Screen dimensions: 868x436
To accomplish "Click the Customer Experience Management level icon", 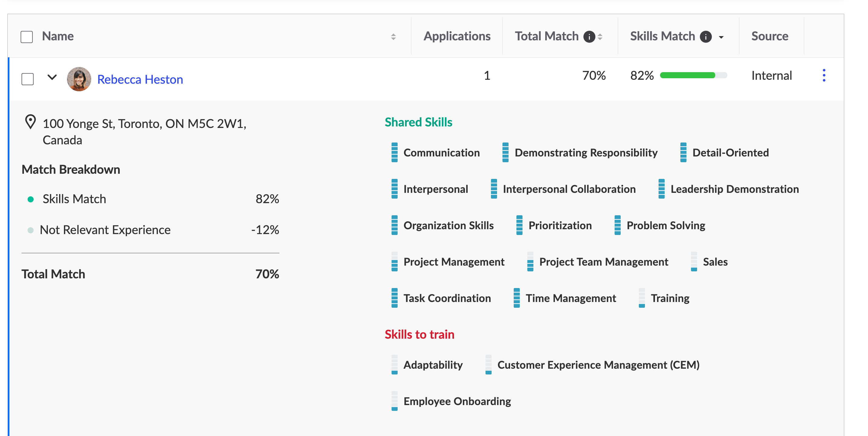I will [489, 365].
